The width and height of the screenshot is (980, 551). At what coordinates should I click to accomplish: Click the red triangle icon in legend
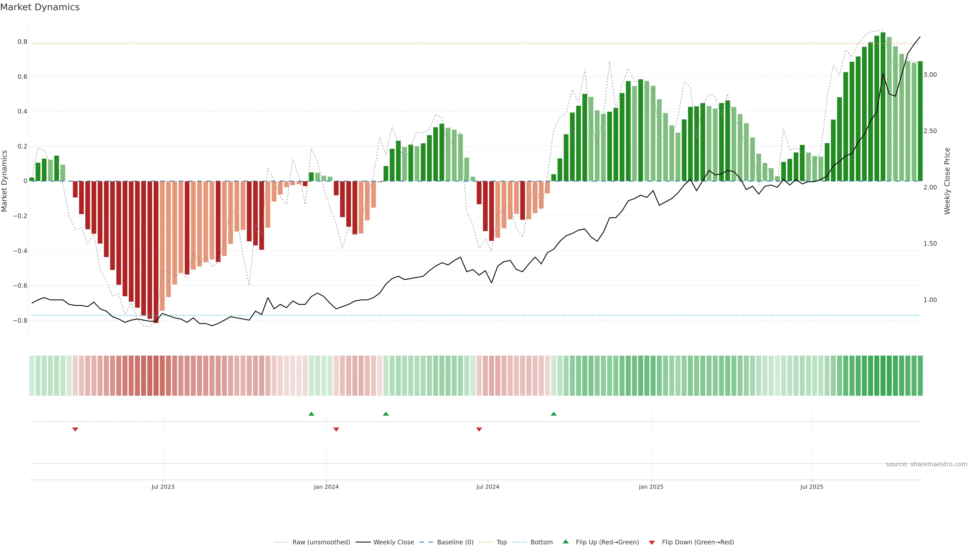[x=652, y=542]
